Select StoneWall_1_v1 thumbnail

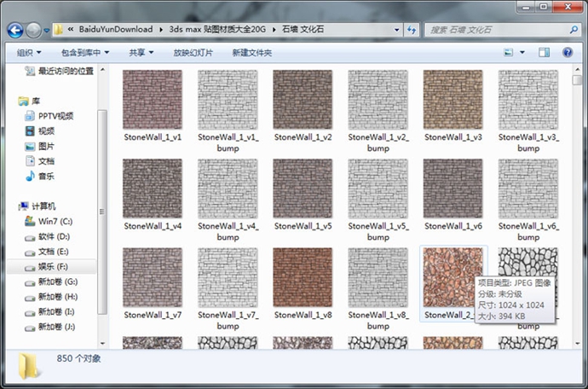point(153,100)
